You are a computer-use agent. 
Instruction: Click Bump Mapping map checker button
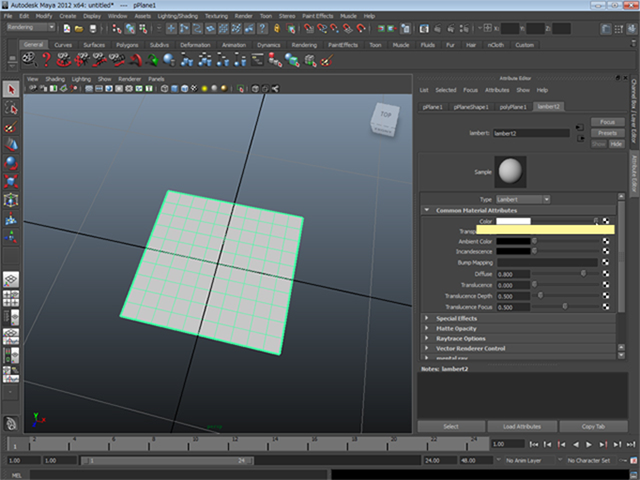click(x=606, y=262)
